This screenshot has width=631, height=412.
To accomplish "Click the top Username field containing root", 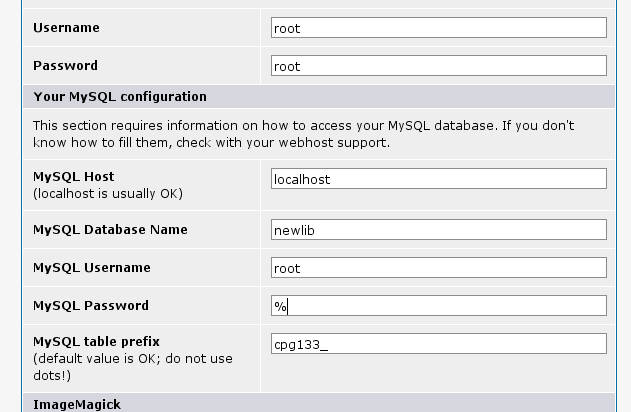I will [x=438, y=29].
